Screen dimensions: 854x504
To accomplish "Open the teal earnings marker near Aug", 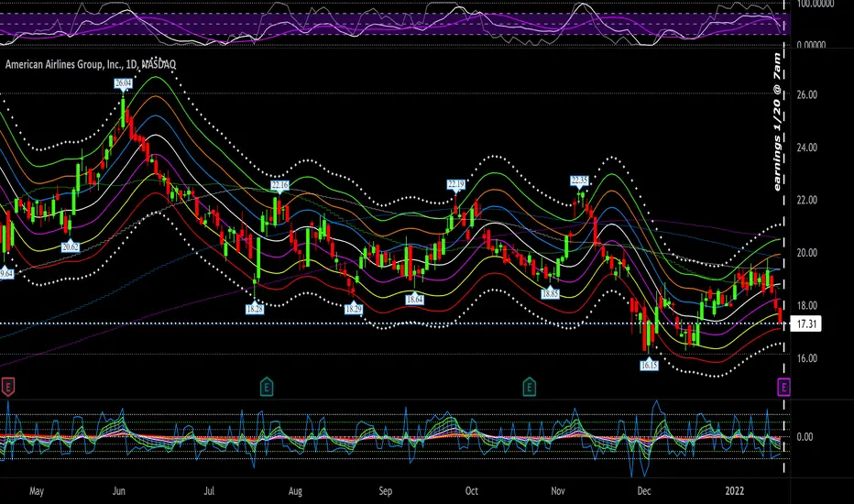I will tap(267, 387).
